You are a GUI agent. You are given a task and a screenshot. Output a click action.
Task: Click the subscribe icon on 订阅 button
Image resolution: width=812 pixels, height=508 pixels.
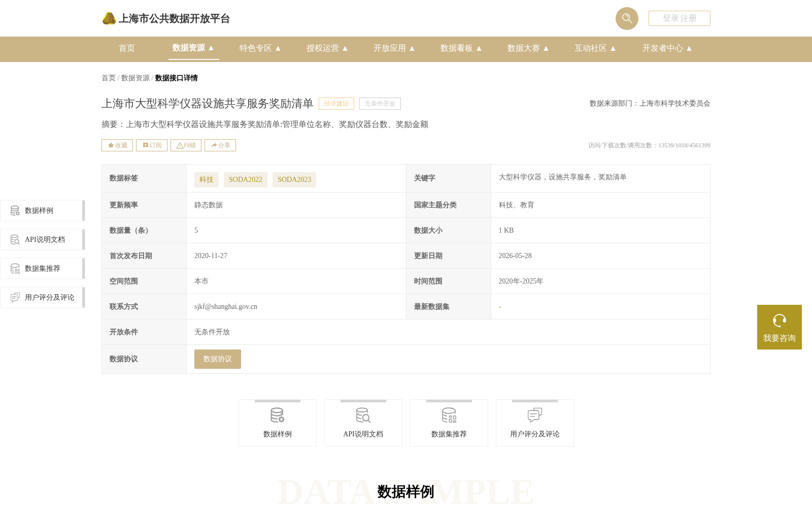146,145
